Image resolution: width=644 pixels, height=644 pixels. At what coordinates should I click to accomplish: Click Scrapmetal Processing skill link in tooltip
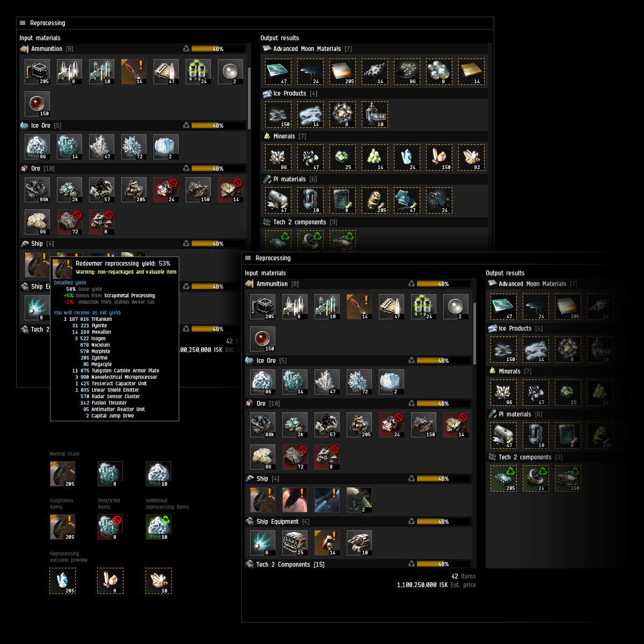coord(129,296)
